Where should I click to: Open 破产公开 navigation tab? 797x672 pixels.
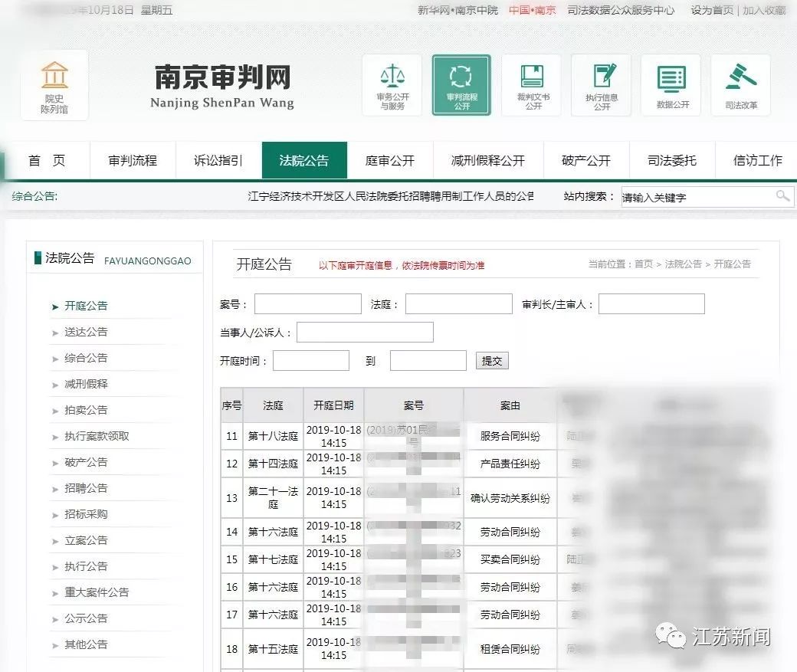586,161
